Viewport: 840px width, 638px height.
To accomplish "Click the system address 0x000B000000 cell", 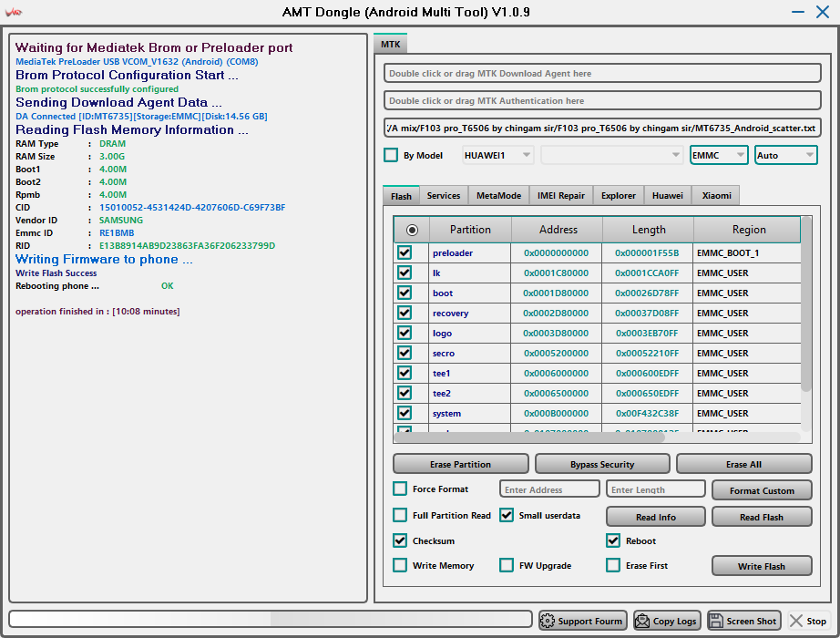I will tap(556, 414).
